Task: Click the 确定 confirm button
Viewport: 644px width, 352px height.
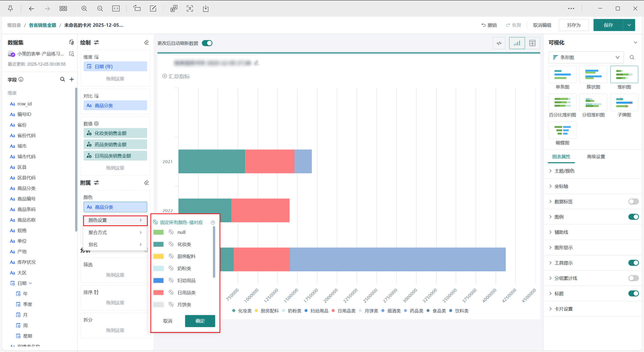Action: 200,321
